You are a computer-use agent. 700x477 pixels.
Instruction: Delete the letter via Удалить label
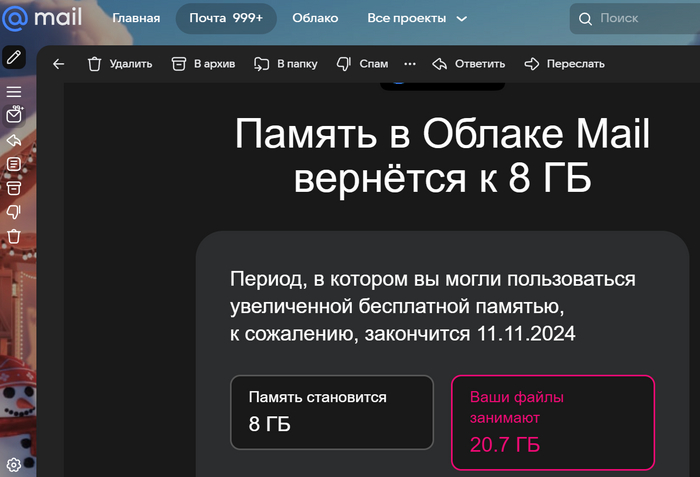coord(131,64)
